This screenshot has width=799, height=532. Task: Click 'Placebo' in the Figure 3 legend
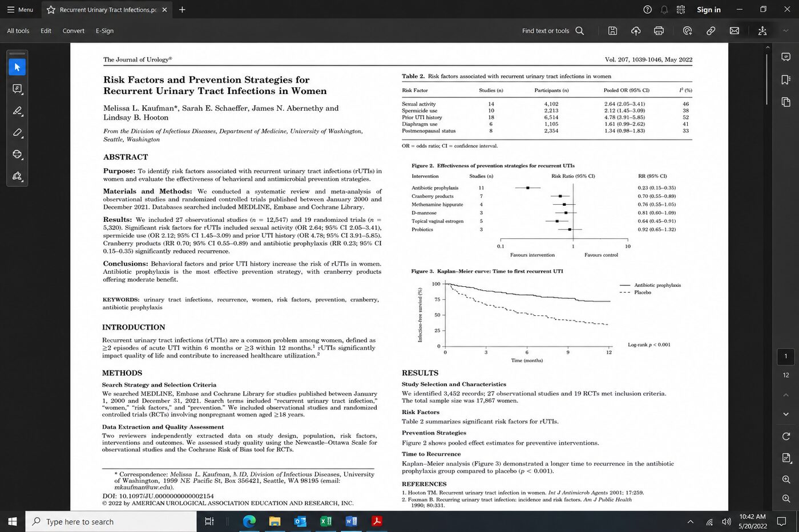[643, 293]
